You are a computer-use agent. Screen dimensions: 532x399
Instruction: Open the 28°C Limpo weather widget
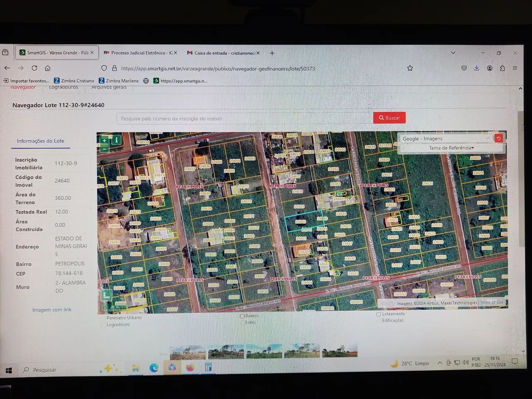410,363
